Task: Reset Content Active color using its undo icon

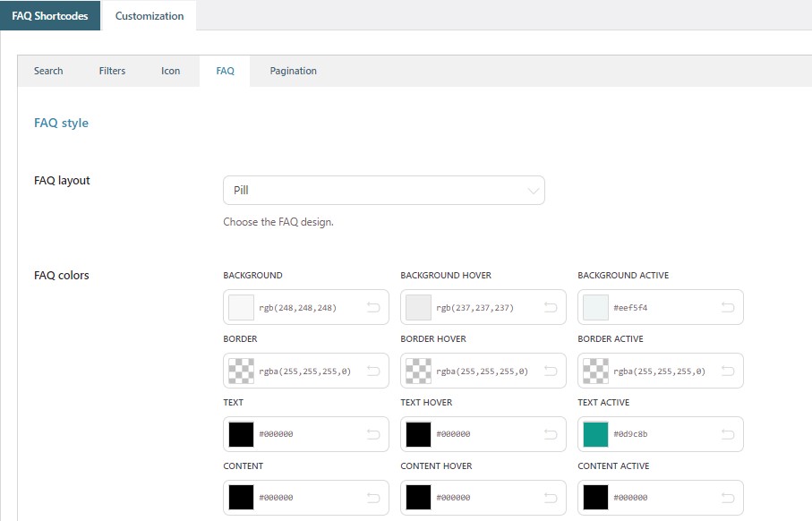Action: tap(728, 498)
